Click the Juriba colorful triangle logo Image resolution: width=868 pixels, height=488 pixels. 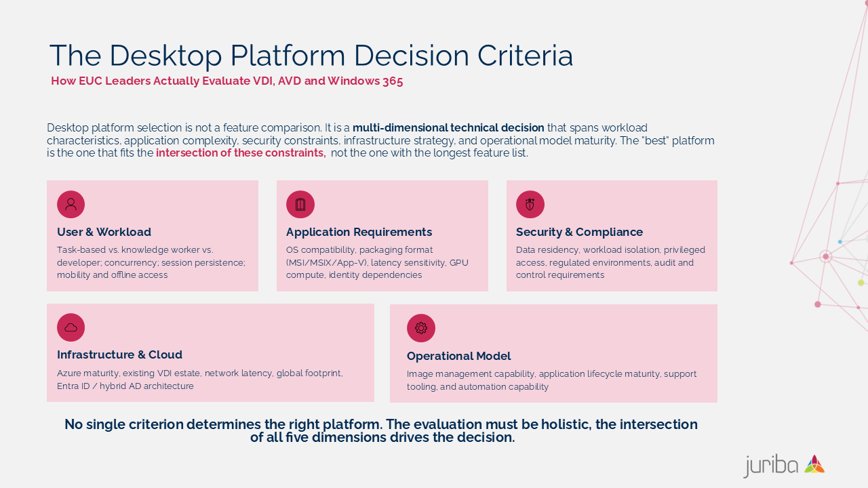tap(814, 465)
